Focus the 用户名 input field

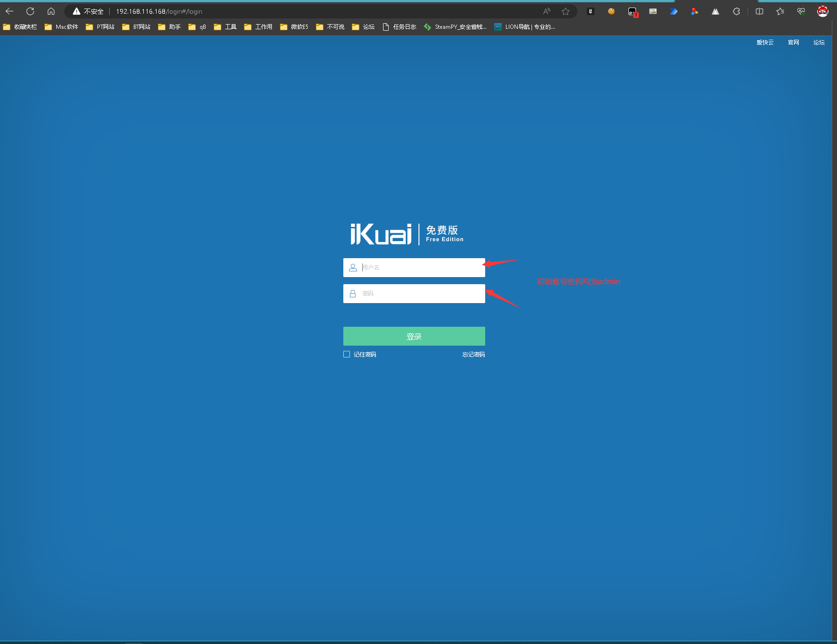pyautogui.click(x=421, y=268)
